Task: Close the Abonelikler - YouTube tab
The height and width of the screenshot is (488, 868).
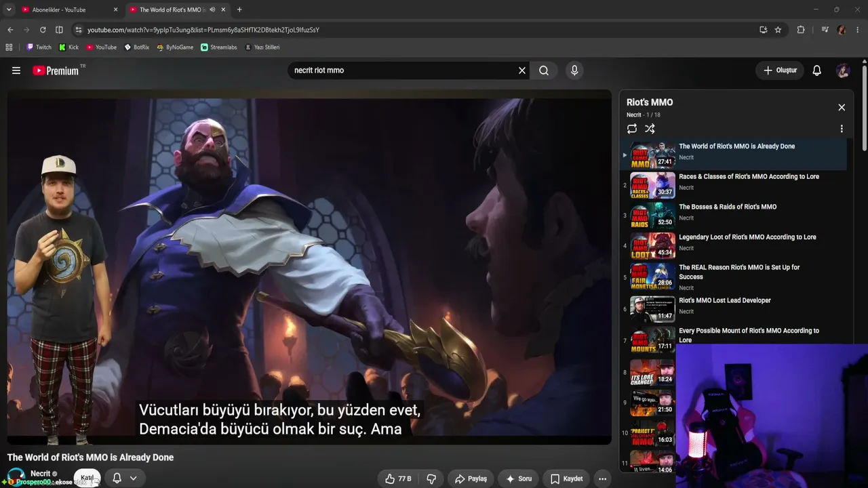Action: [116, 9]
